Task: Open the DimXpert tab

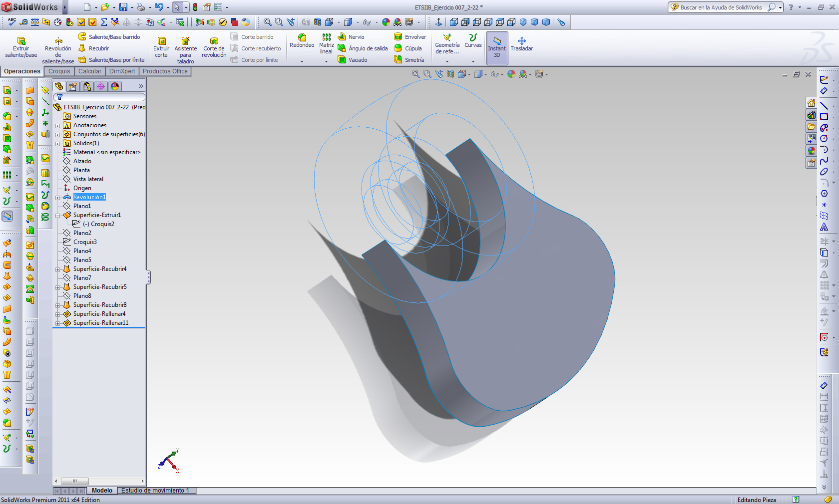Action: click(122, 71)
